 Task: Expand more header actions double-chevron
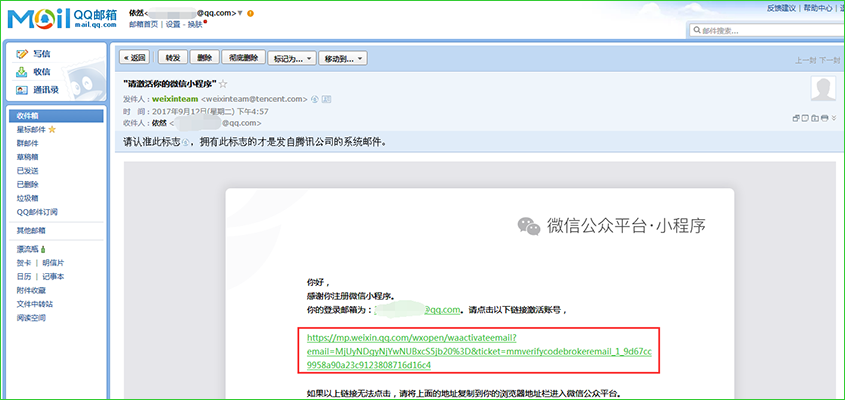[x=832, y=119]
